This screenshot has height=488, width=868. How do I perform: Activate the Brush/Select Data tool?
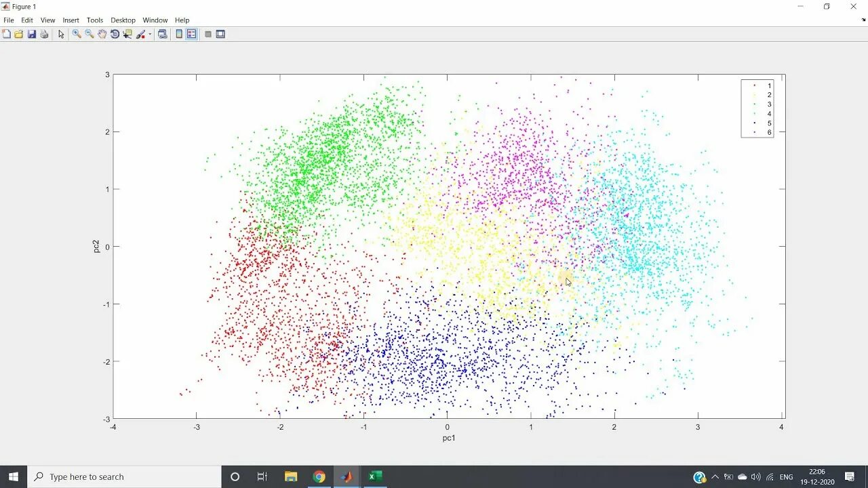pyautogui.click(x=141, y=34)
